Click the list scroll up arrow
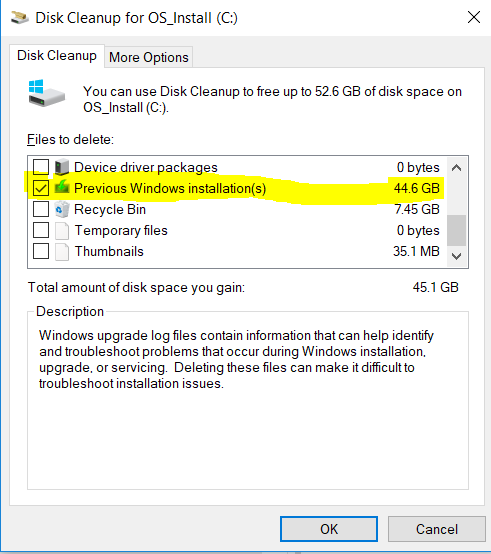Viewport: 491px width, 554px height. [x=456, y=167]
